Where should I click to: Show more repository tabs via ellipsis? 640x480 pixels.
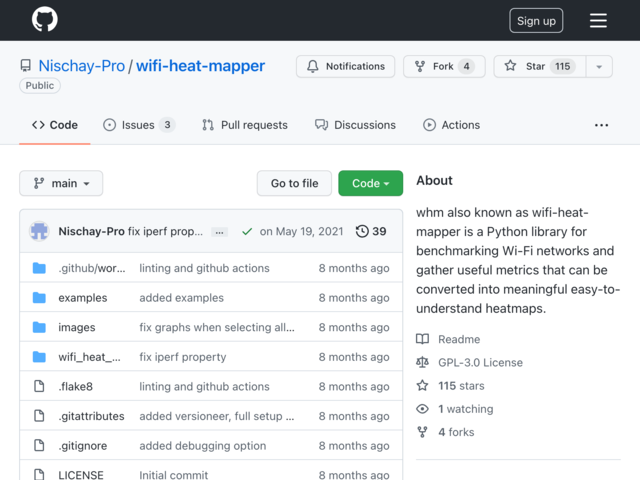601,125
